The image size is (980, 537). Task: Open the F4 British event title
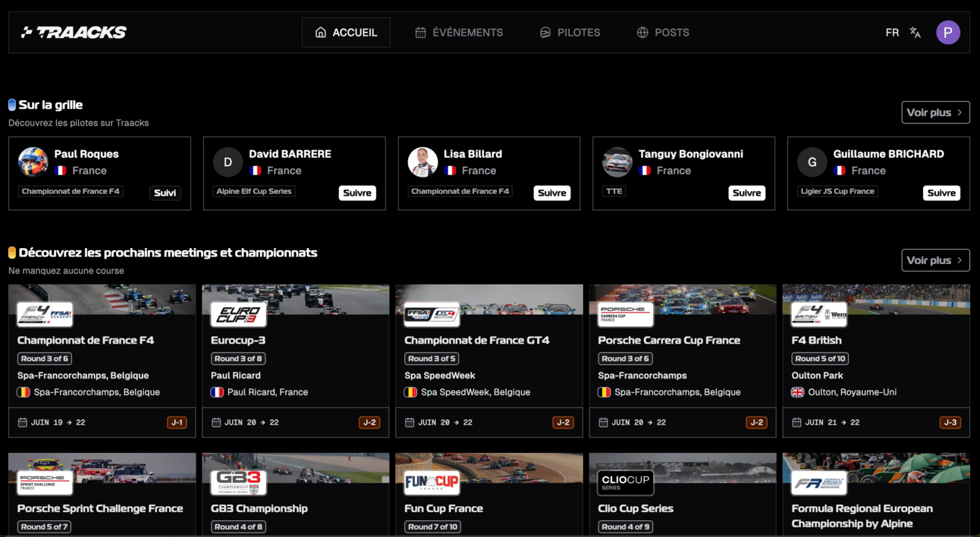pyautogui.click(x=816, y=341)
